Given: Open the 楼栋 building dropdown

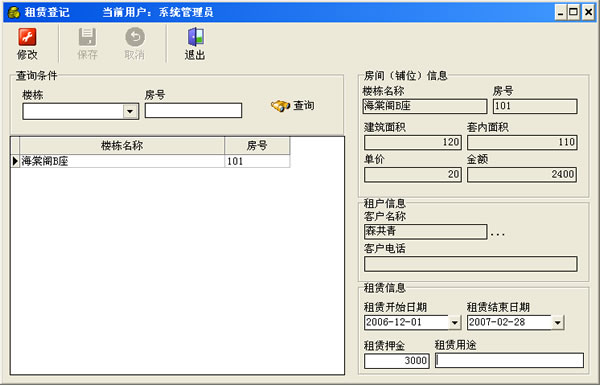Looking at the screenshot, I should [x=130, y=111].
